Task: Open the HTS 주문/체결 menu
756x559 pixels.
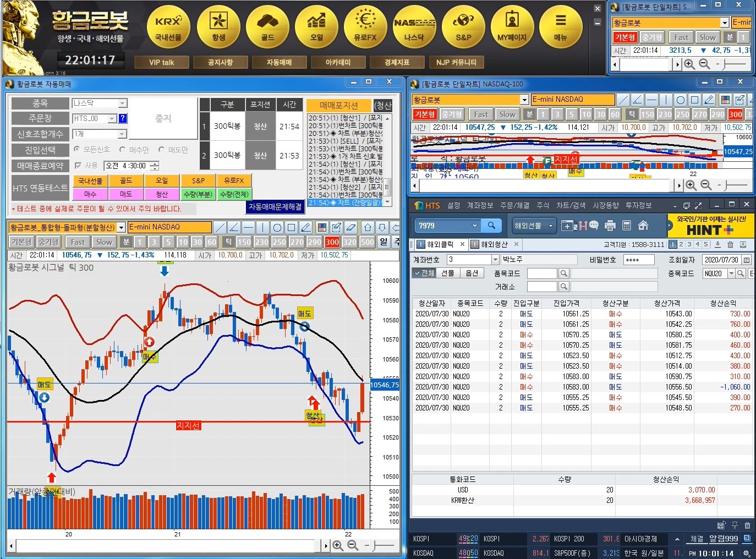Action: [x=514, y=205]
